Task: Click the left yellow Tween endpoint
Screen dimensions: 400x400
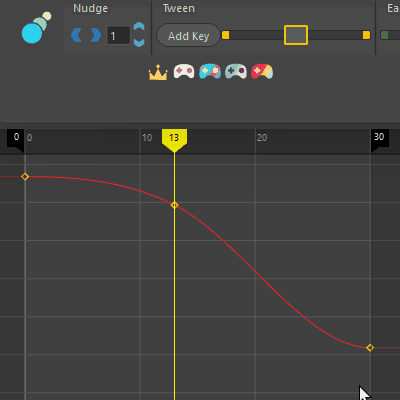Action: [x=226, y=35]
